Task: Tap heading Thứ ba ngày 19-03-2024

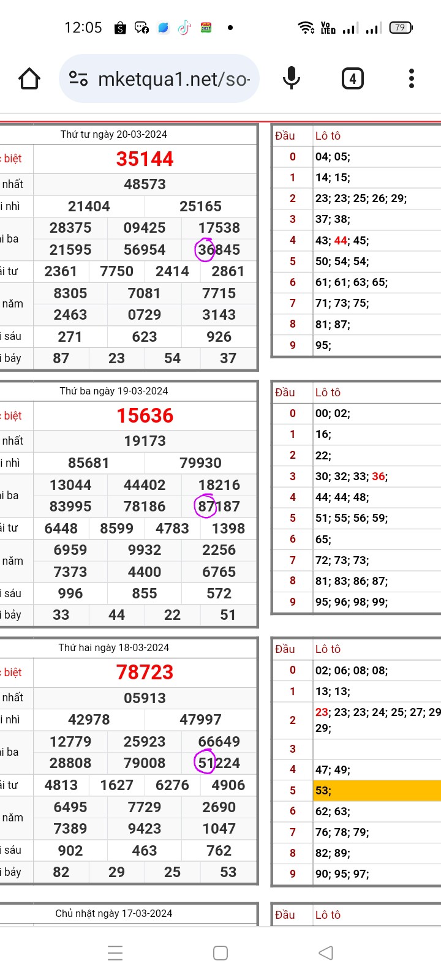Action: coord(113,391)
